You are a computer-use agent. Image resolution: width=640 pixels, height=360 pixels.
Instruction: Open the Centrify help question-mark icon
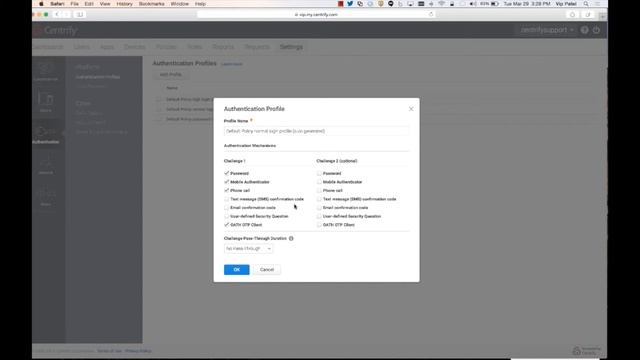584,30
